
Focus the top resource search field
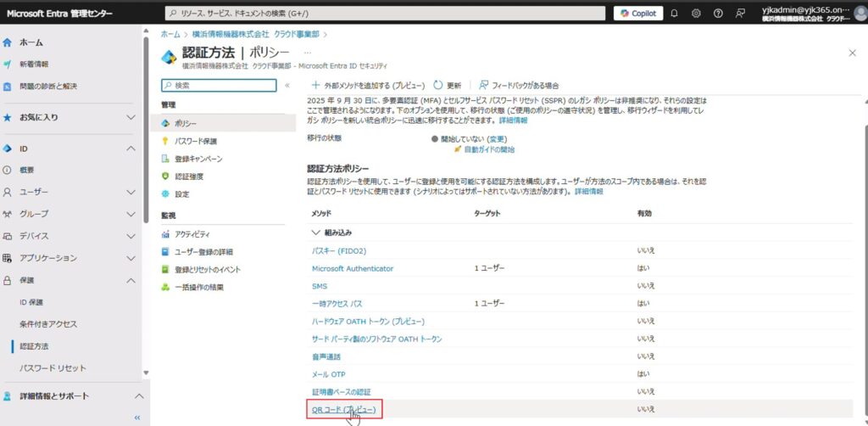pos(386,14)
